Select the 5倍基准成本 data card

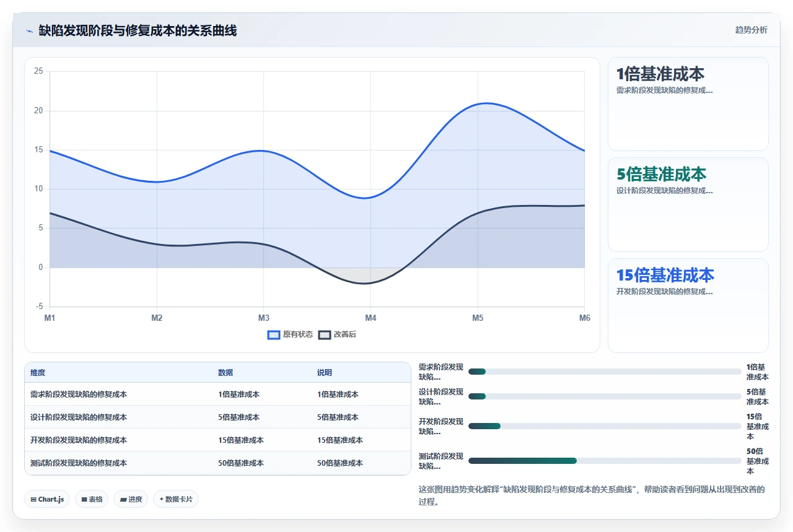[688, 204]
